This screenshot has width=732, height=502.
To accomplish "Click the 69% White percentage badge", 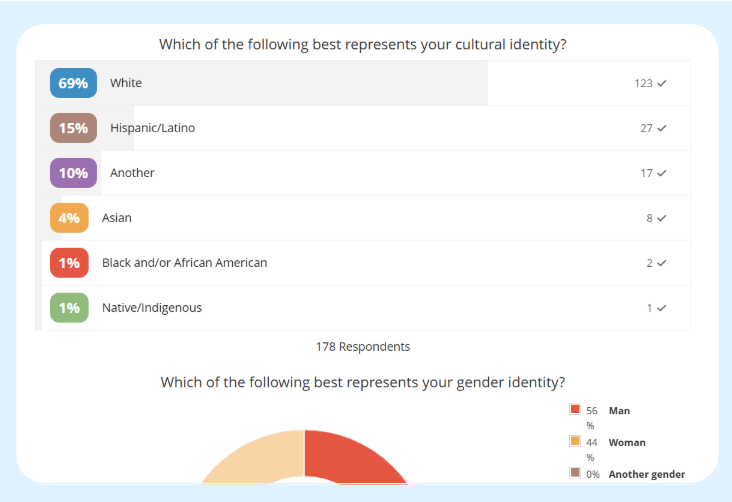I will click(x=73, y=83).
